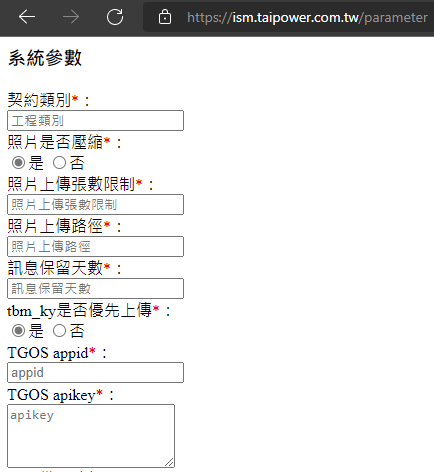The image size is (434, 472).
Task: Select 否 for tbm_ky是否優先上傳
Action: coord(59,331)
